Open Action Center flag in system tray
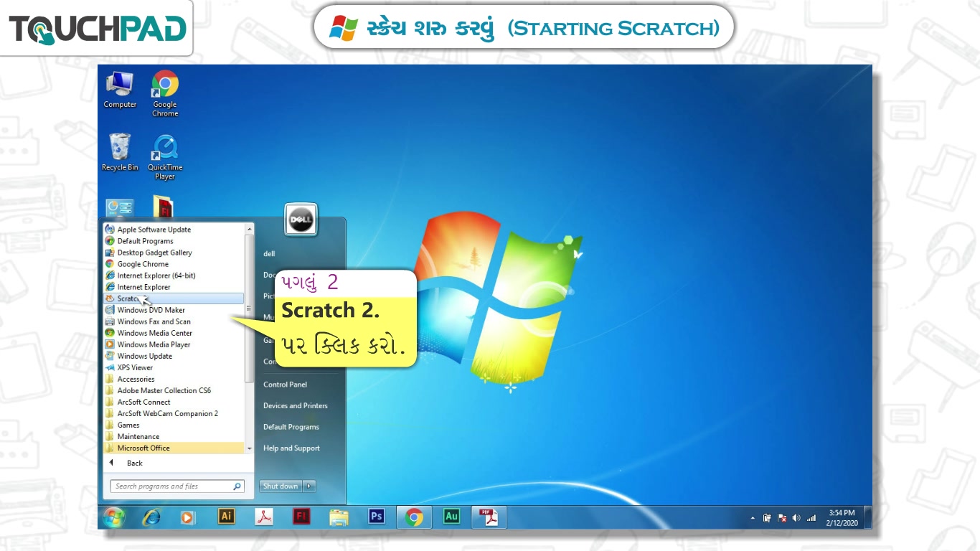 tap(782, 517)
